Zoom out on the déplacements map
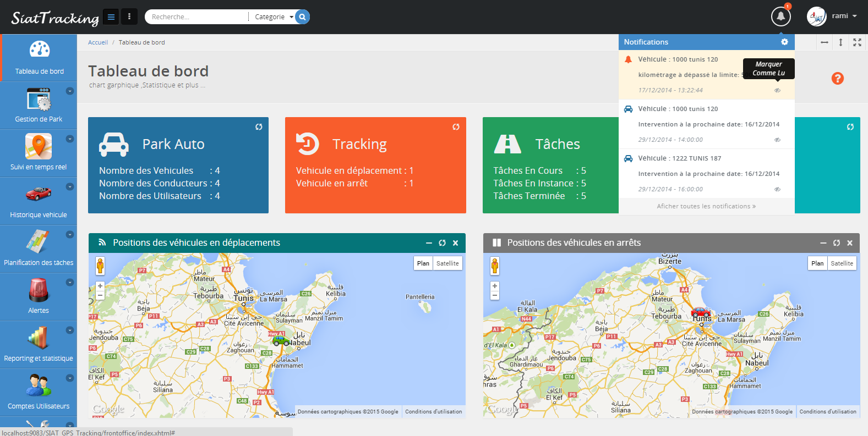 click(x=100, y=295)
